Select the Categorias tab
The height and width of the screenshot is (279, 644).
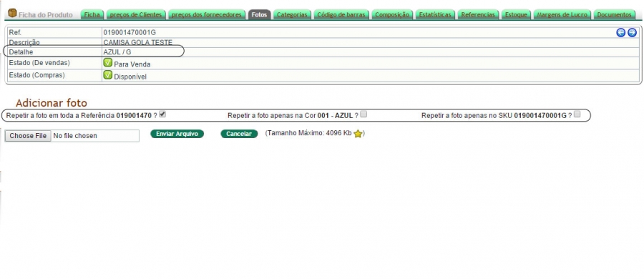[292, 14]
